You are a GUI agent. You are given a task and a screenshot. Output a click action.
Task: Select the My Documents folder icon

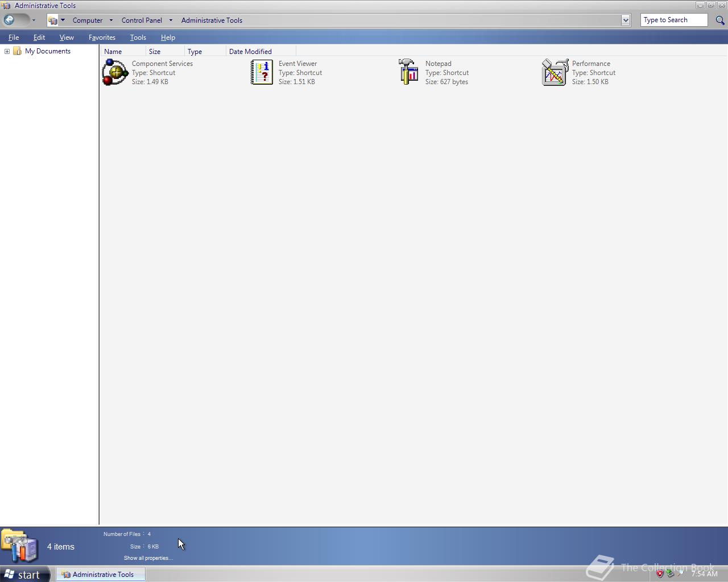18,51
